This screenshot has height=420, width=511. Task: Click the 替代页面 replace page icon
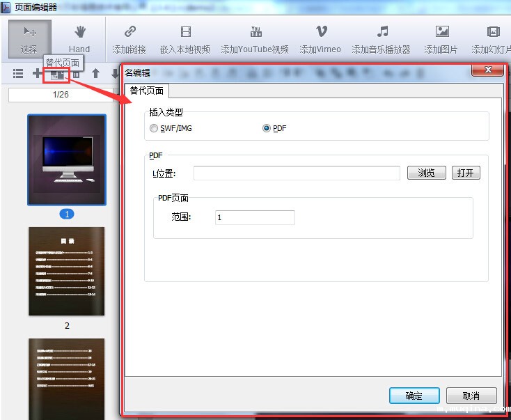point(57,75)
